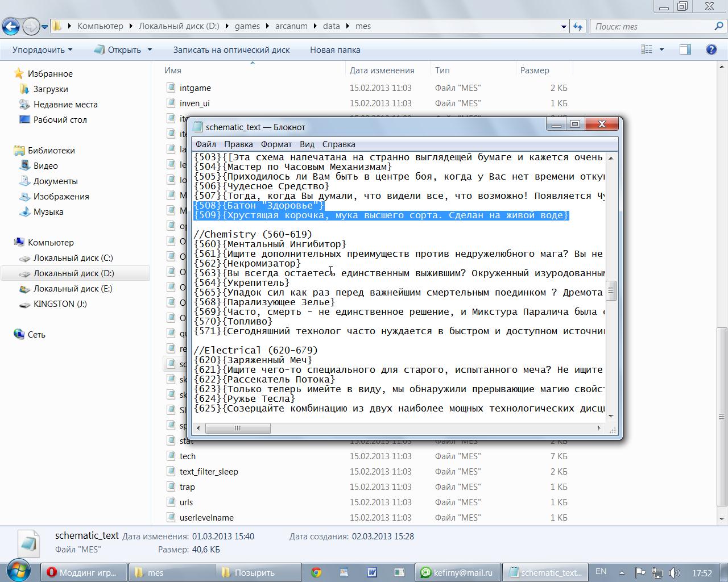728x582 pixels.
Task: Click the Новая папка button
Action: [335, 50]
